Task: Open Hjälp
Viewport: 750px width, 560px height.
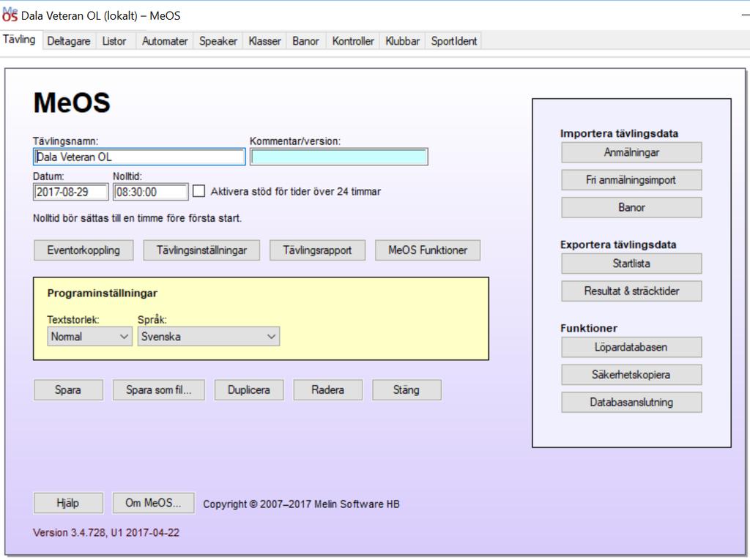Action: coord(68,503)
